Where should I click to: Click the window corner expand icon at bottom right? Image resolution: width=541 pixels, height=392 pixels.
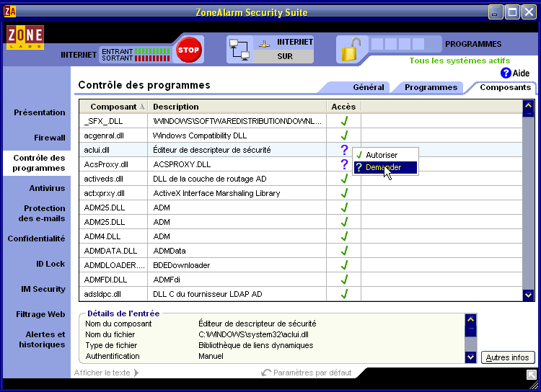[532, 374]
